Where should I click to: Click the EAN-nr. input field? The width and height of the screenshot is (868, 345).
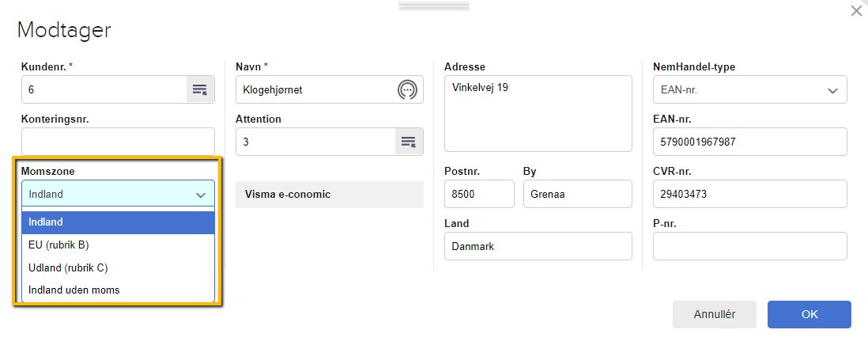point(749,142)
